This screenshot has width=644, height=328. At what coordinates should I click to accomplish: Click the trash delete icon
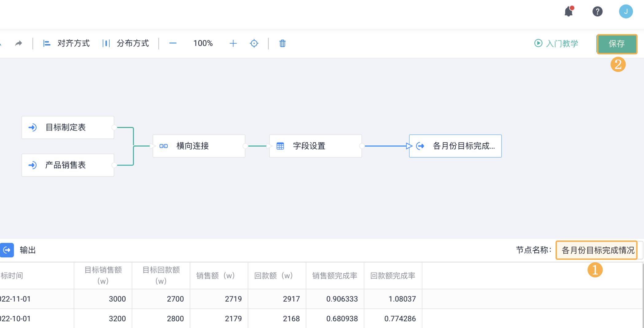282,43
